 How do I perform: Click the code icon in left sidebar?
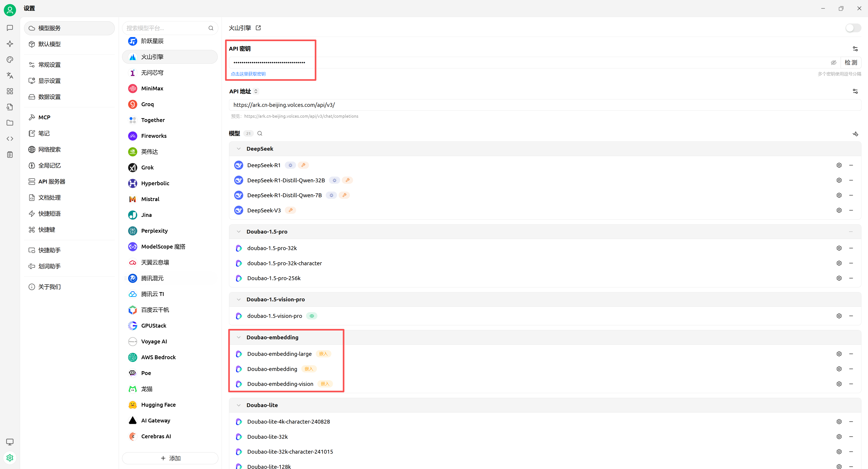pyautogui.click(x=10, y=138)
